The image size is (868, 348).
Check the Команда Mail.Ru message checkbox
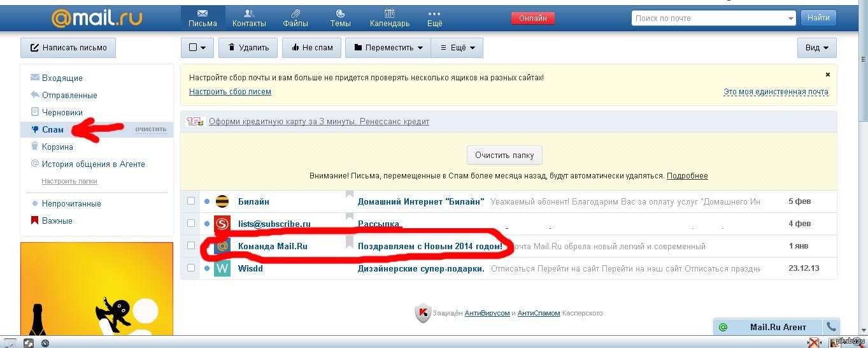pos(191,246)
